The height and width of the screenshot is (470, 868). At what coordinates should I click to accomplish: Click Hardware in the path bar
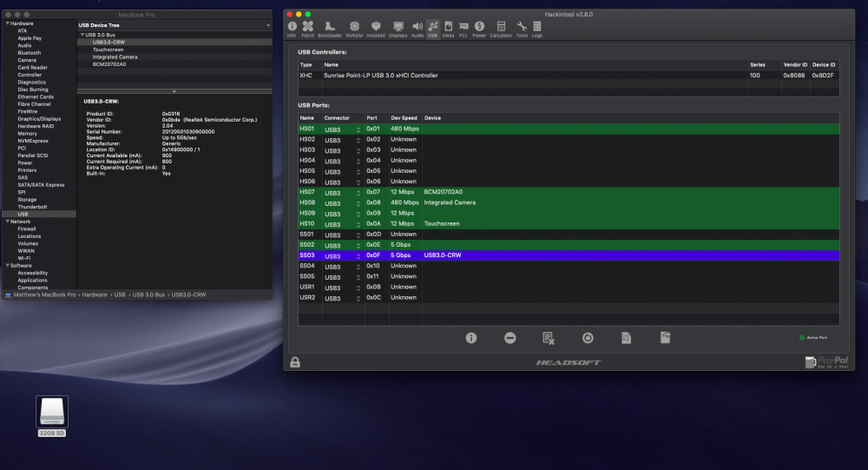pos(95,295)
